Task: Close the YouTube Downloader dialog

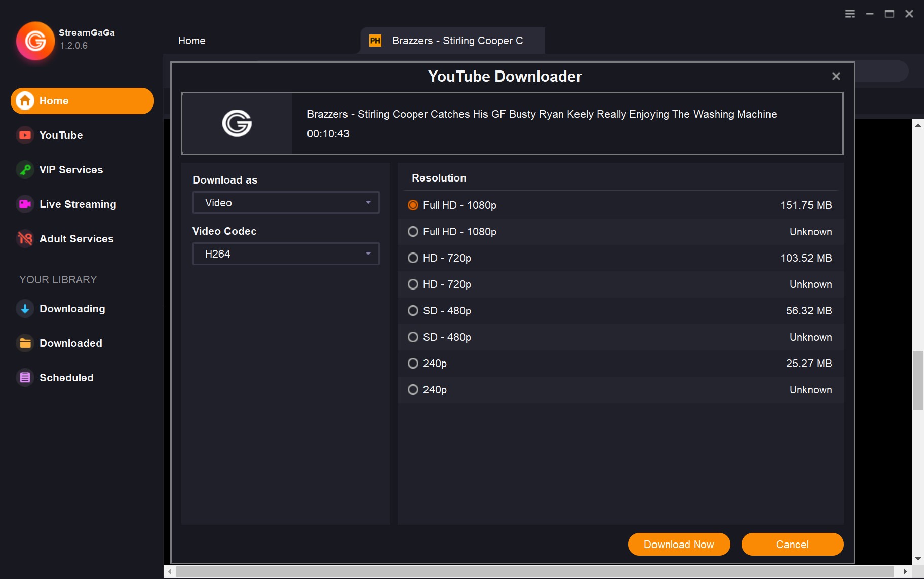Action: [836, 76]
